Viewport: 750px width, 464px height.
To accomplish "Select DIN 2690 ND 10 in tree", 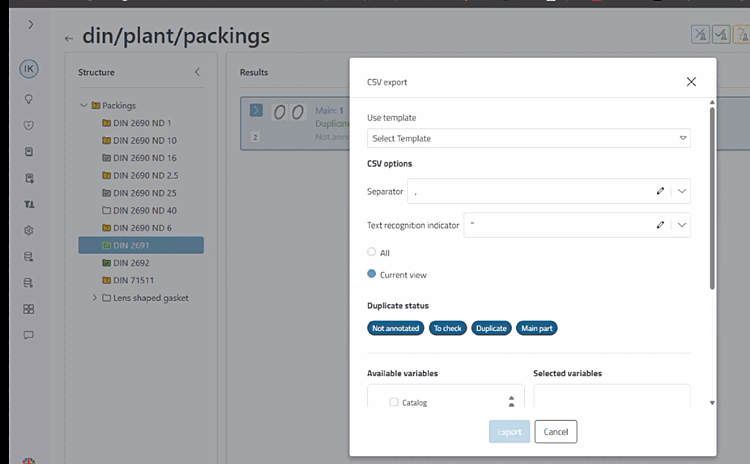I will [145, 140].
